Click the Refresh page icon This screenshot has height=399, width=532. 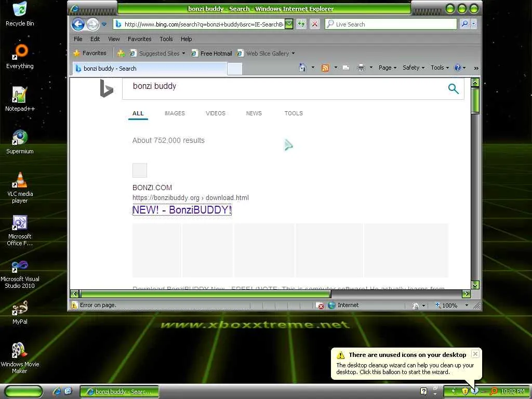tap(301, 24)
